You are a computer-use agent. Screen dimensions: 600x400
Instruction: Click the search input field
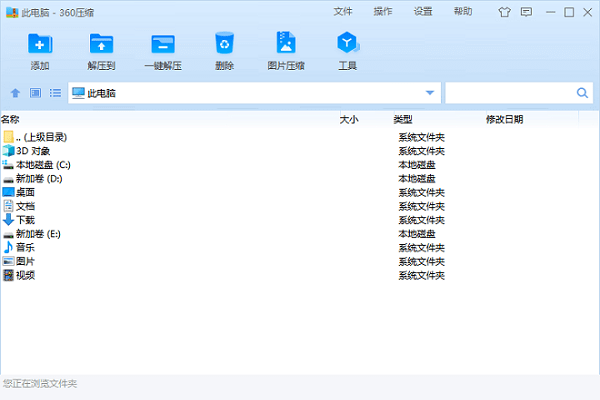point(510,93)
